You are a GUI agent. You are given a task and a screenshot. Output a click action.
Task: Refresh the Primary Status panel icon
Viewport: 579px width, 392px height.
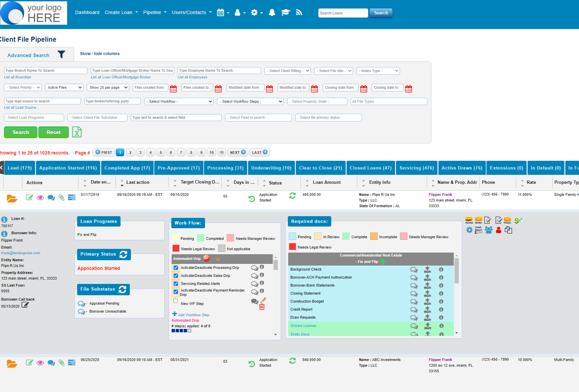[x=123, y=254]
